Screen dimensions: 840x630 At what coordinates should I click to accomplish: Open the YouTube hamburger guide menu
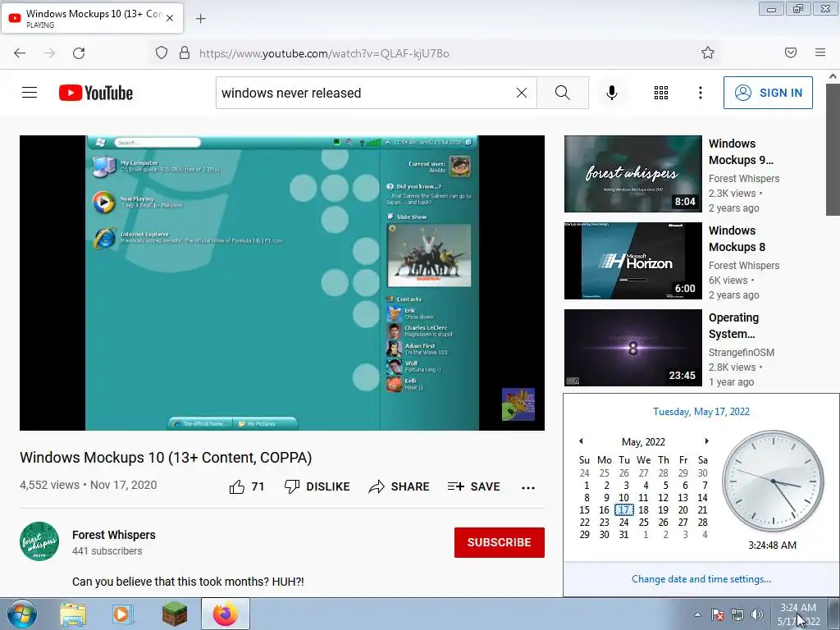(x=30, y=93)
